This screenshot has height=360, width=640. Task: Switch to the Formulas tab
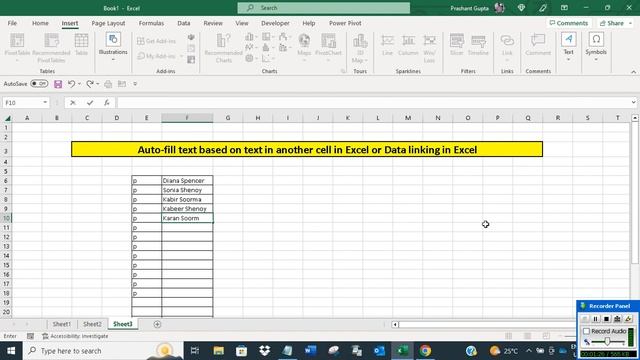point(151,23)
